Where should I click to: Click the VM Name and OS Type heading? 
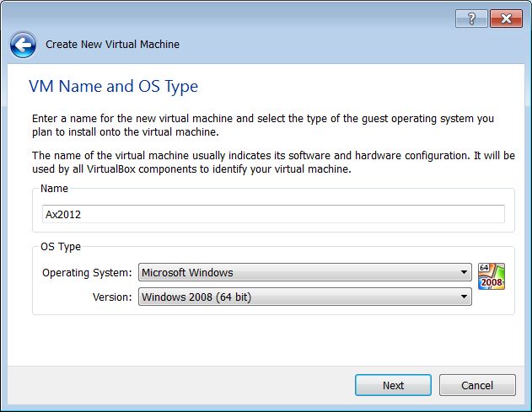click(113, 87)
